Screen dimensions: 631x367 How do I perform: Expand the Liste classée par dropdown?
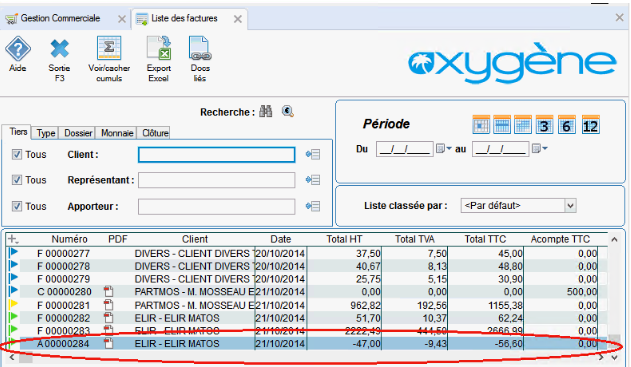pyautogui.click(x=570, y=206)
